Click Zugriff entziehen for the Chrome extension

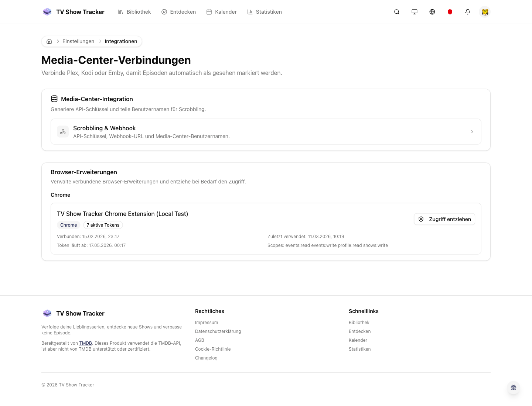point(444,219)
